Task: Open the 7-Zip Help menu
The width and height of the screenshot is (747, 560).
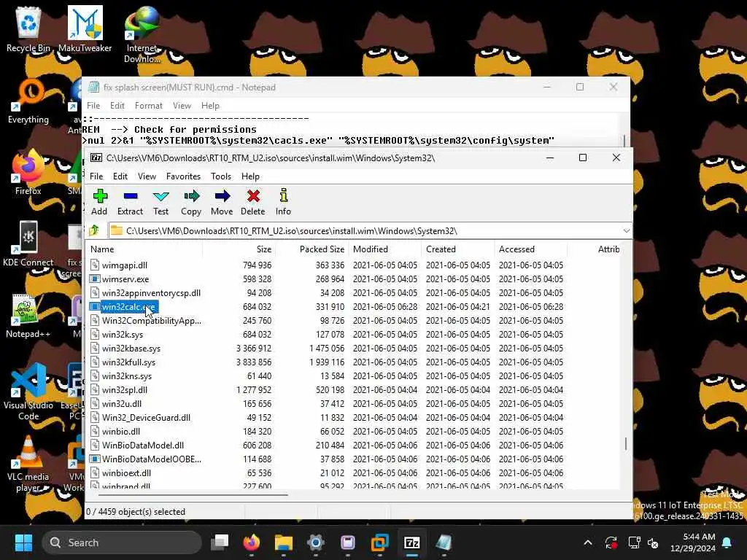Action: pos(250,176)
